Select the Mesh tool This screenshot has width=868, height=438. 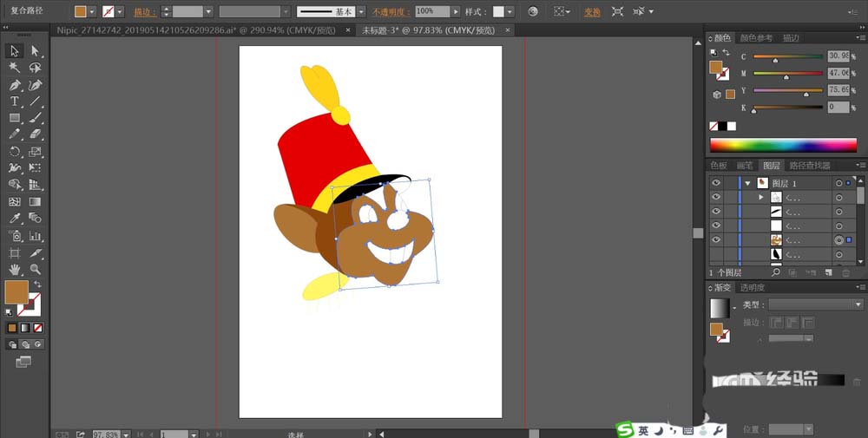click(x=15, y=202)
